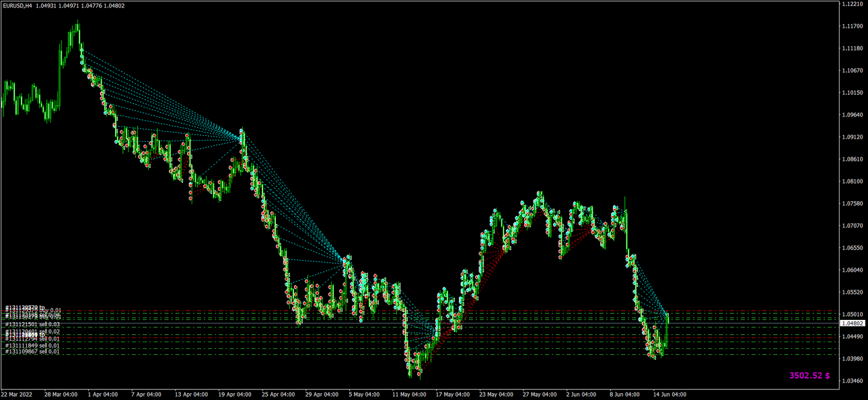This screenshot has height=400, width=868.
Task: Click the magenta profit text 3502.52 $
Action: pyautogui.click(x=809, y=375)
